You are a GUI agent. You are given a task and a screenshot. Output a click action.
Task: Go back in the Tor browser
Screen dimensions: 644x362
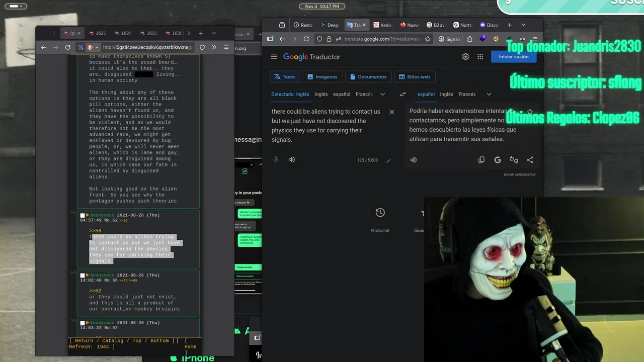pos(43,47)
